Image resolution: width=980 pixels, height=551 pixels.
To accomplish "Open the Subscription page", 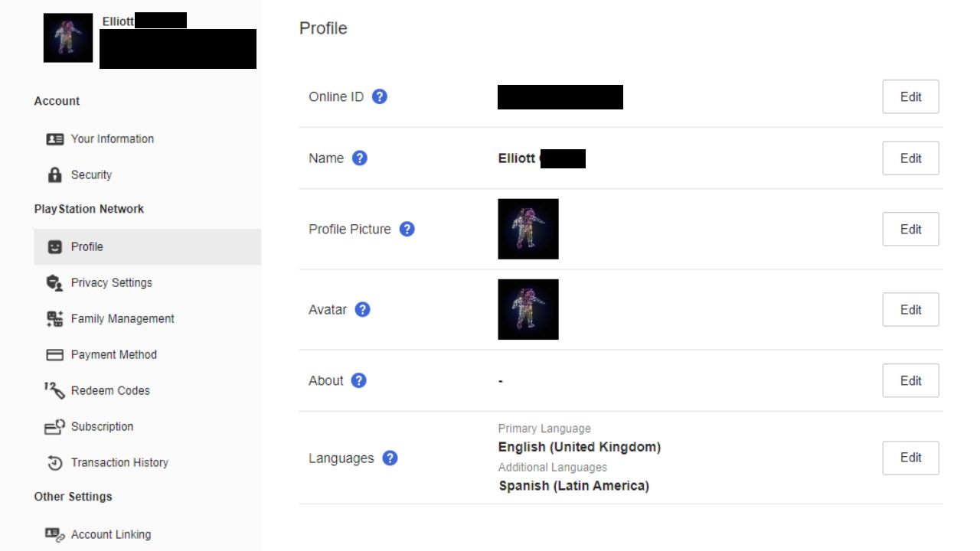I will 102,427.
